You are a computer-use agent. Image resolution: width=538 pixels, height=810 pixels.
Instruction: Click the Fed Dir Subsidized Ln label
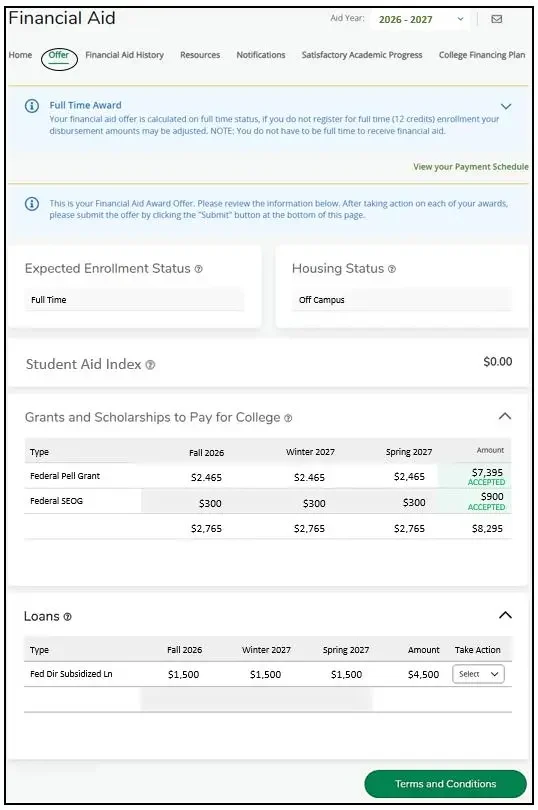click(x=71, y=674)
